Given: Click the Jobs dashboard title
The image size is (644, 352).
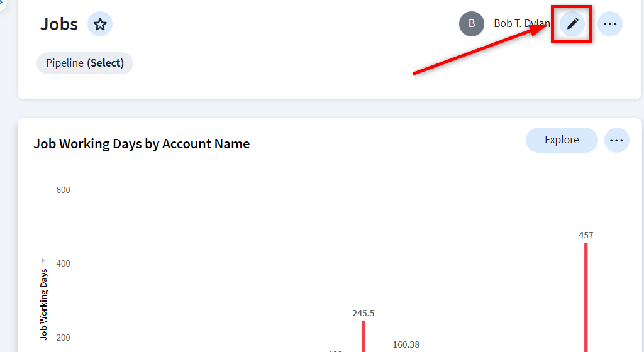Looking at the screenshot, I should tap(59, 25).
